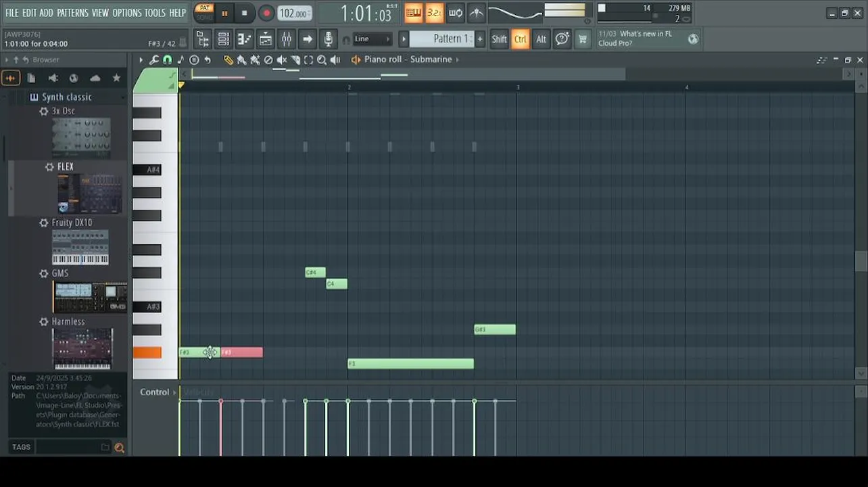Open the FILE menu
Screen dimensions: 868x487
click(x=12, y=13)
